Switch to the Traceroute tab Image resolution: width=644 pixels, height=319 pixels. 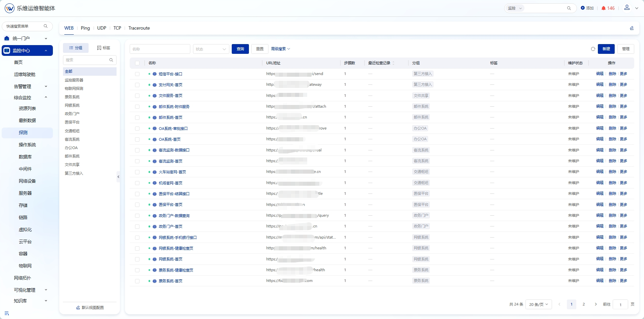139,28
